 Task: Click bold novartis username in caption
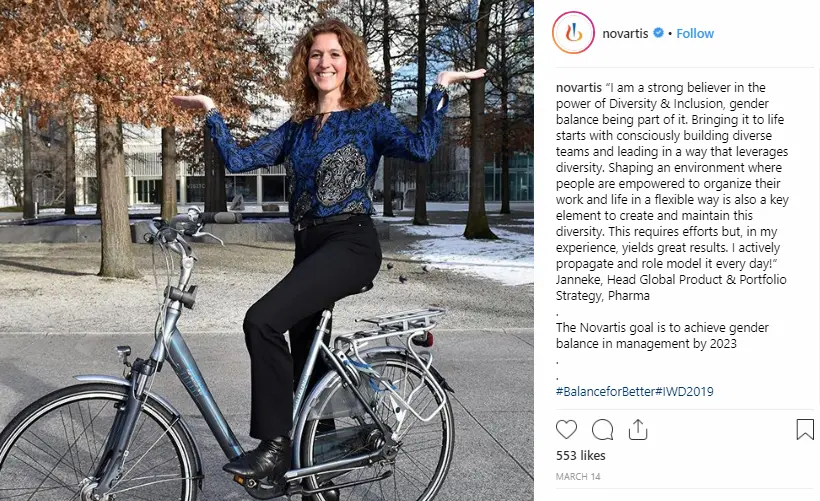point(578,87)
